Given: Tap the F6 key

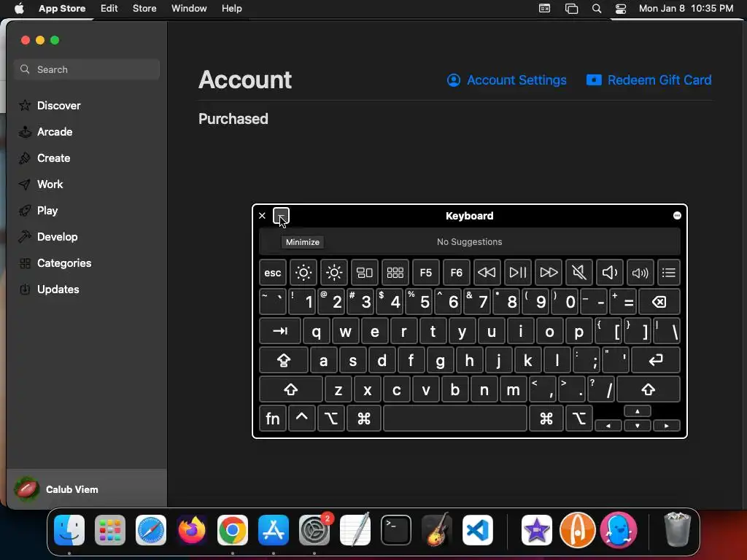Looking at the screenshot, I should pos(457,273).
